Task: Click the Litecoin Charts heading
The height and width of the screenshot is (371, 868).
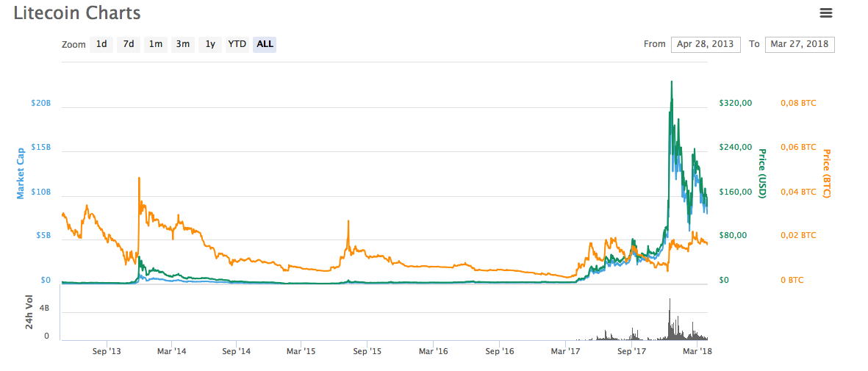Action: coord(77,13)
